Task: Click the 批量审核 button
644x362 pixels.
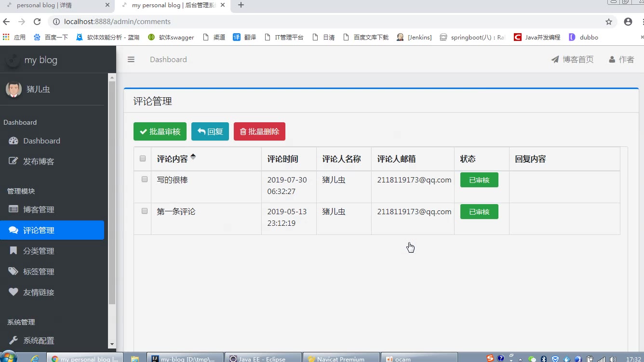Action: pyautogui.click(x=160, y=131)
